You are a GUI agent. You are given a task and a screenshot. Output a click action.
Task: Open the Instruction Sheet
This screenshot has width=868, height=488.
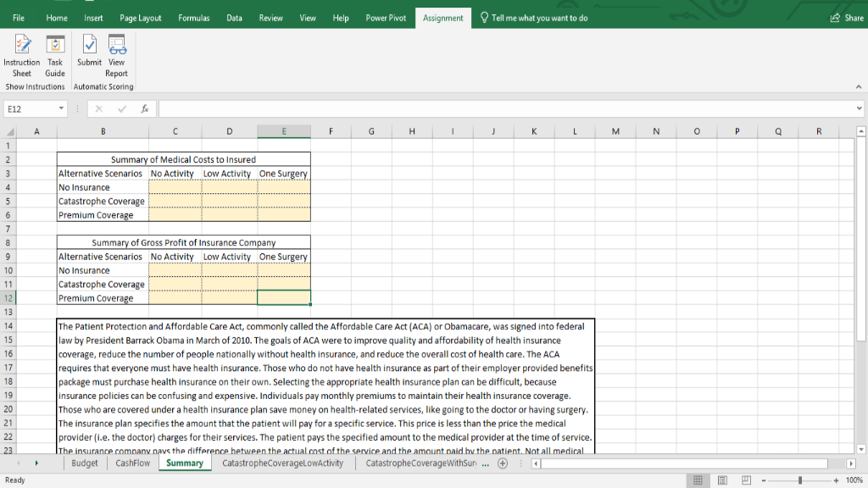coord(21,55)
